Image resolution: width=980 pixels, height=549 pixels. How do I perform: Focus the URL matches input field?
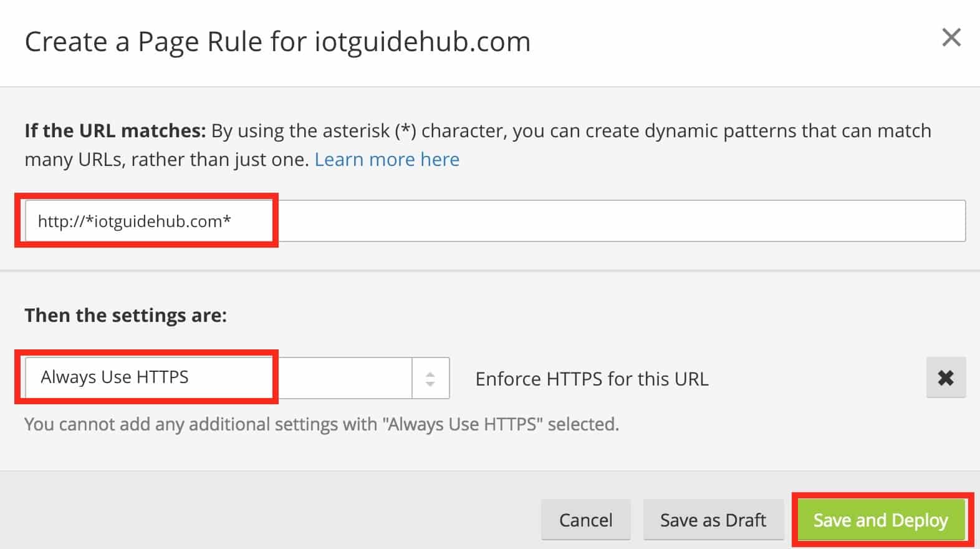(x=436, y=221)
